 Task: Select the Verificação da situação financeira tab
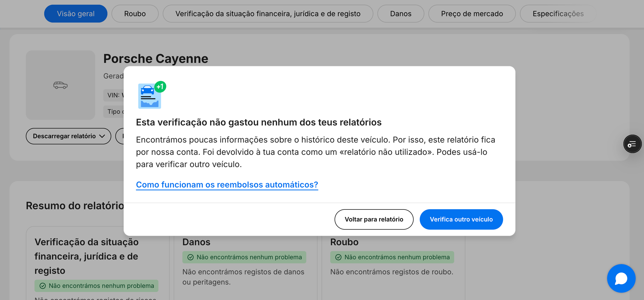click(268, 14)
